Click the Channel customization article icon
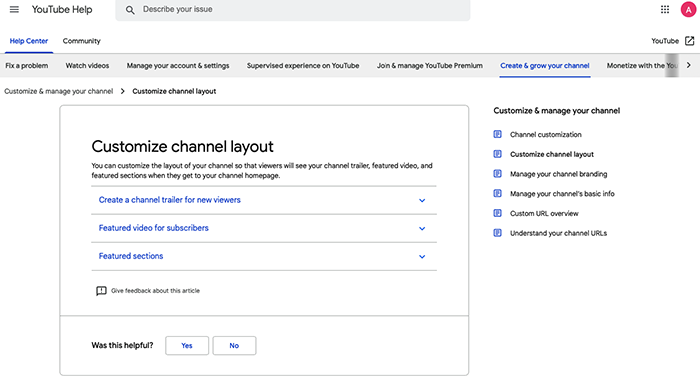 497,134
